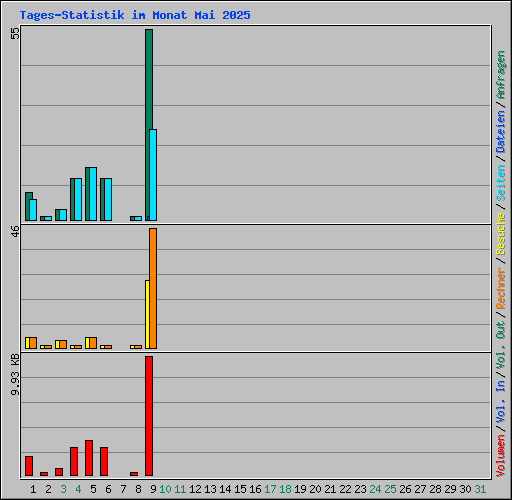Click the orange Rechner legend label
Image resolution: width=512 pixels, height=500 pixels.
[501, 288]
